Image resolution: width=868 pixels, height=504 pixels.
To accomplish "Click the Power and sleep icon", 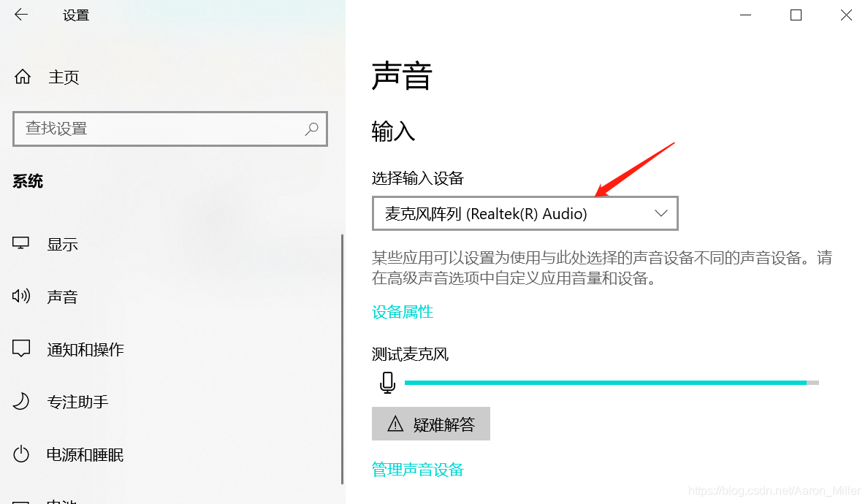I will (x=21, y=454).
